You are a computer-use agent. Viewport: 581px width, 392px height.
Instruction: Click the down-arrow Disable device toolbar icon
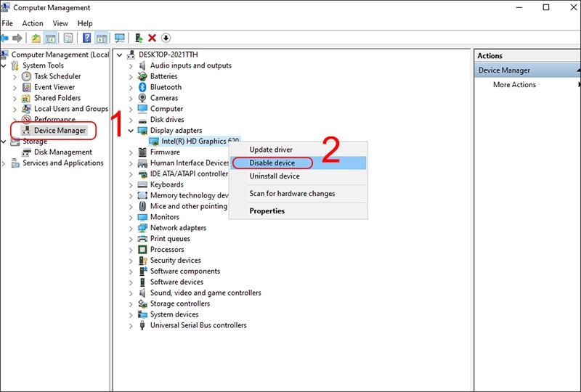pos(166,38)
